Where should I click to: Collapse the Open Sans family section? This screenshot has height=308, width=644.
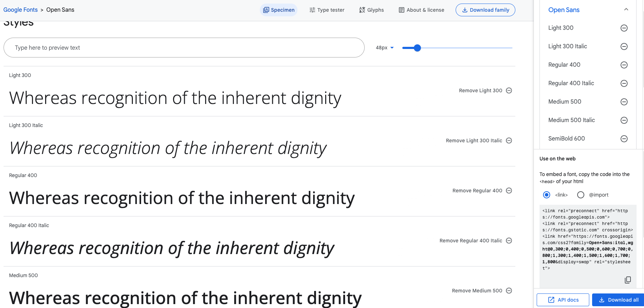(626, 10)
